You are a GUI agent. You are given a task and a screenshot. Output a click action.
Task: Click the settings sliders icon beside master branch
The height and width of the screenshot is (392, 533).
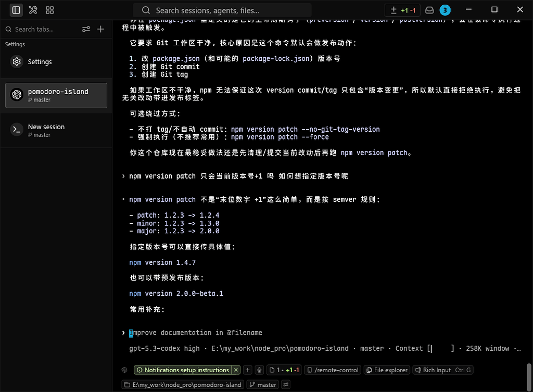(286, 385)
